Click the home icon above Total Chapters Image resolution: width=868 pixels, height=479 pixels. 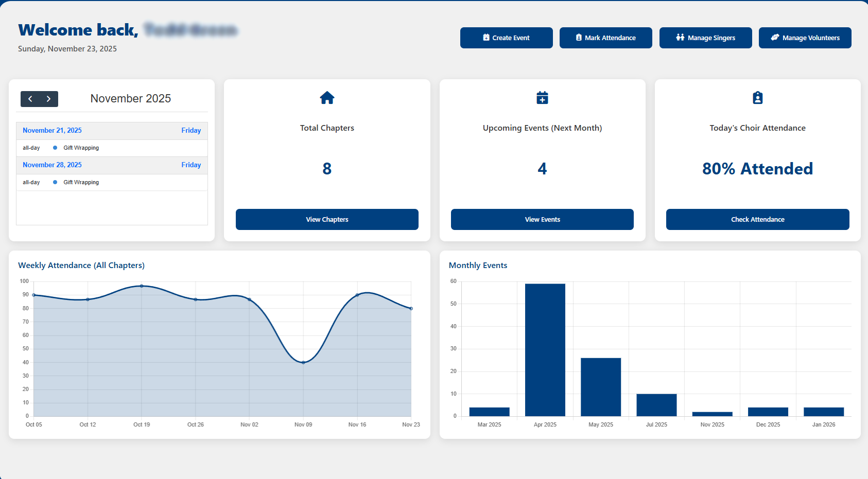point(327,98)
